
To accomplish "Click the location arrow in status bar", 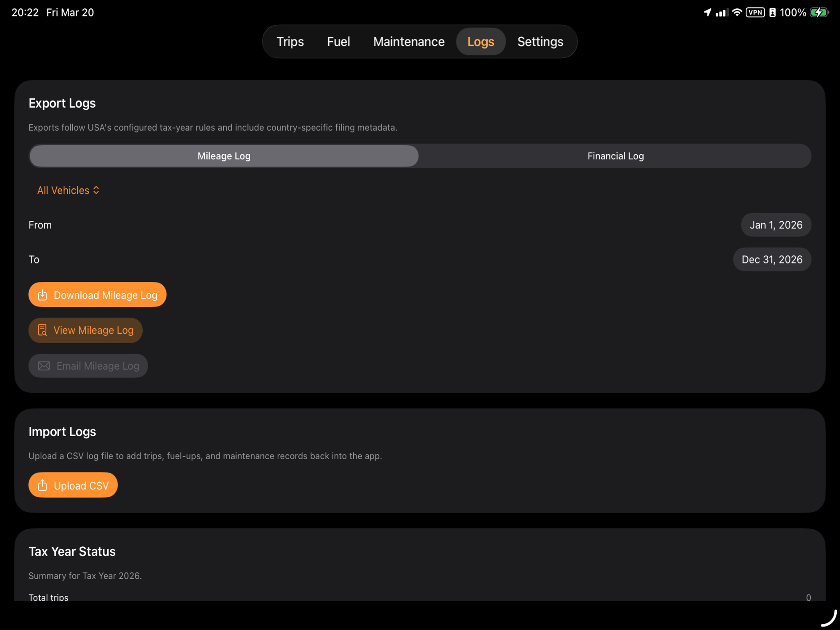I will (x=707, y=12).
